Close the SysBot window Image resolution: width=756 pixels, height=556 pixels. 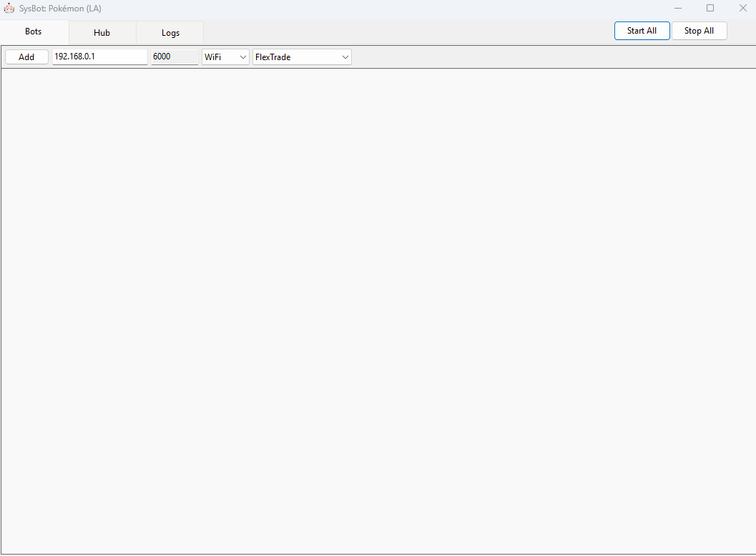click(743, 8)
